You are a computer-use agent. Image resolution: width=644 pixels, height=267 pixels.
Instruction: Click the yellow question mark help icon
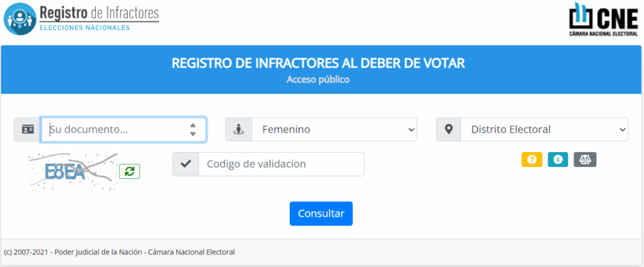tap(531, 160)
